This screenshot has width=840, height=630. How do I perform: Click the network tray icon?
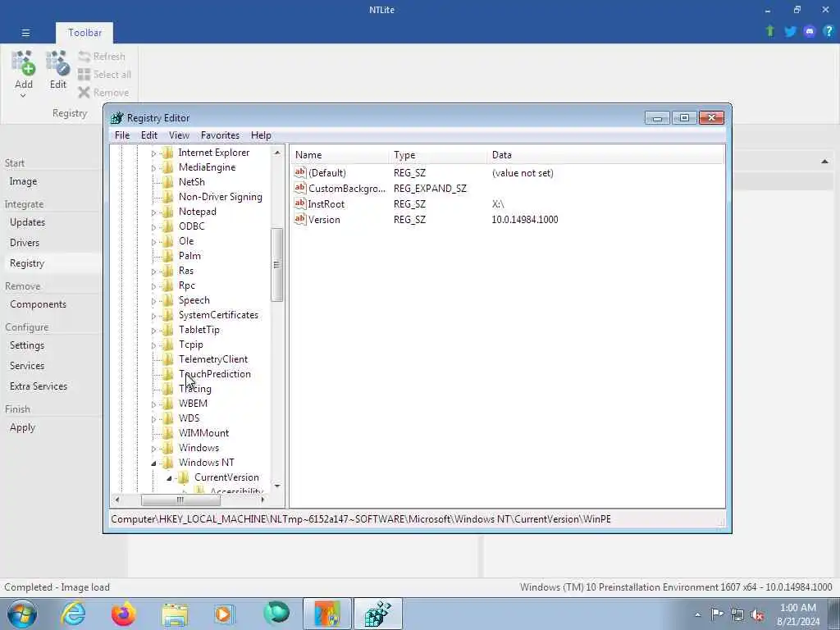pos(737,615)
